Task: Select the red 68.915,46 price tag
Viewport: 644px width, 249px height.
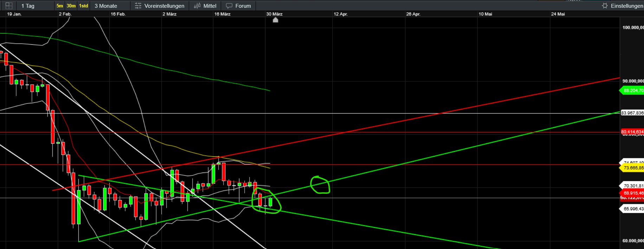Action: [x=633, y=193]
